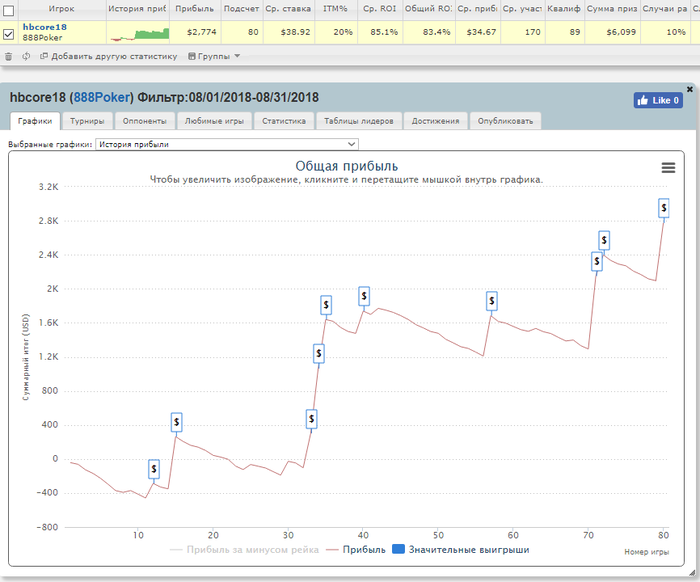Click Добавить другую статистику
Image resolution: width=700 pixels, height=582 pixels.
click(108, 56)
